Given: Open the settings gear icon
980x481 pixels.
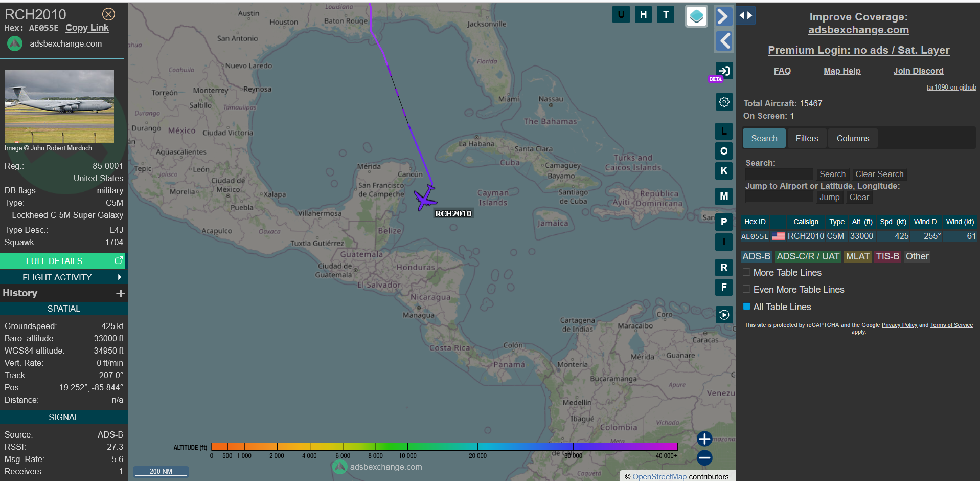Looking at the screenshot, I should (724, 102).
